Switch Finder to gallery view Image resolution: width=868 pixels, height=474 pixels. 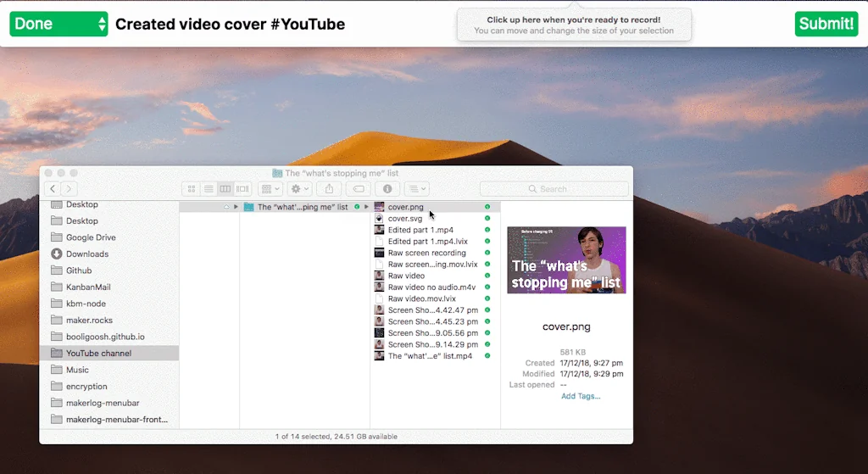pos(242,189)
